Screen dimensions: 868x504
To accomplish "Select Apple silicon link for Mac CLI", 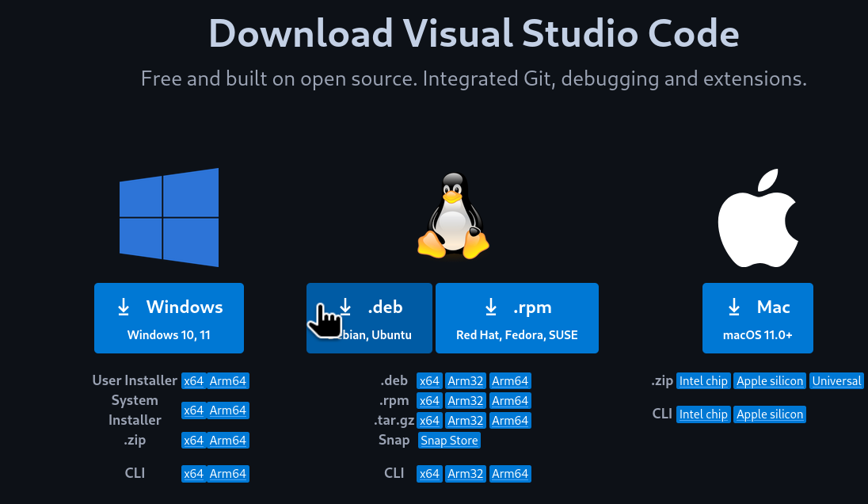I will click(769, 414).
